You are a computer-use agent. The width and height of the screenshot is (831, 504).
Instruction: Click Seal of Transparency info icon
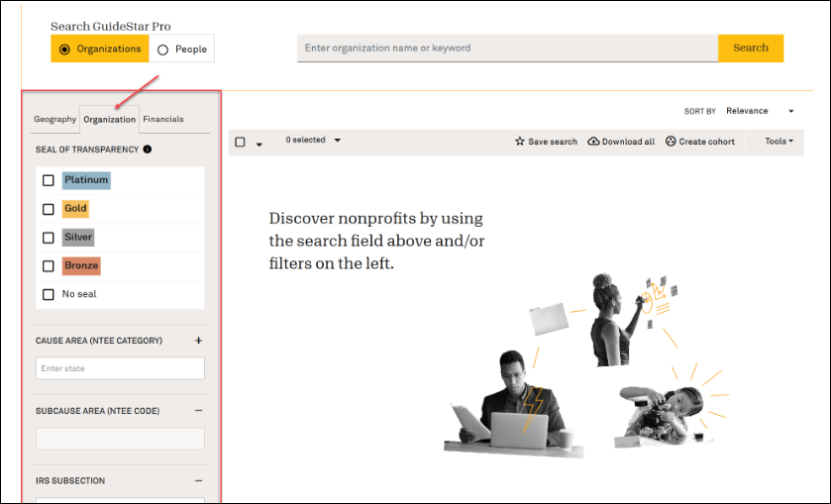tap(148, 150)
